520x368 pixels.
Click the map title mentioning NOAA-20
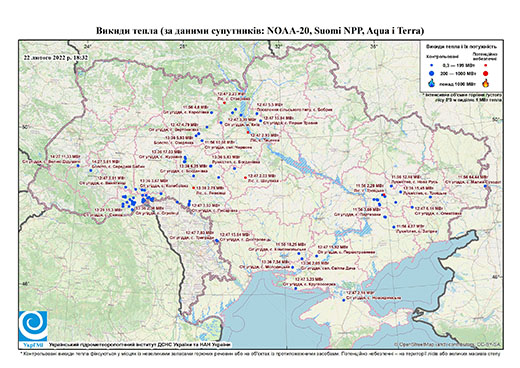(260, 31)
